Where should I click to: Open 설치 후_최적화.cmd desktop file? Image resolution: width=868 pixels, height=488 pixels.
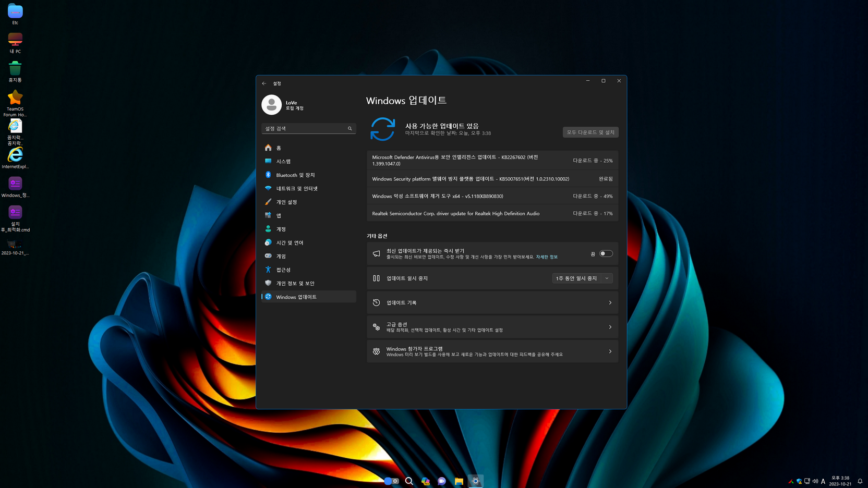point(15,218)
